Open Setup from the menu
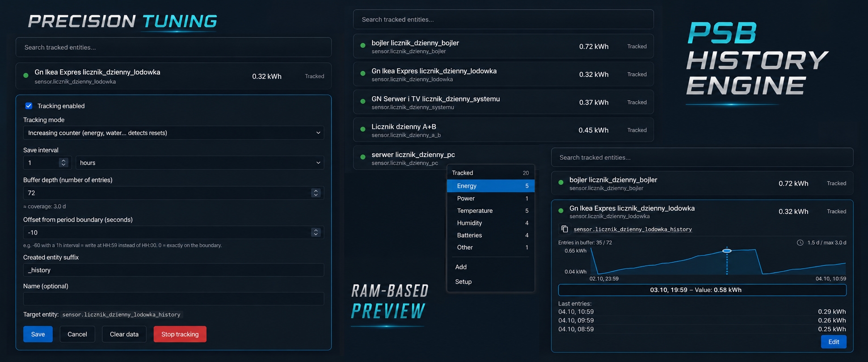Viewport: 868px width, 362px height. 491,281
